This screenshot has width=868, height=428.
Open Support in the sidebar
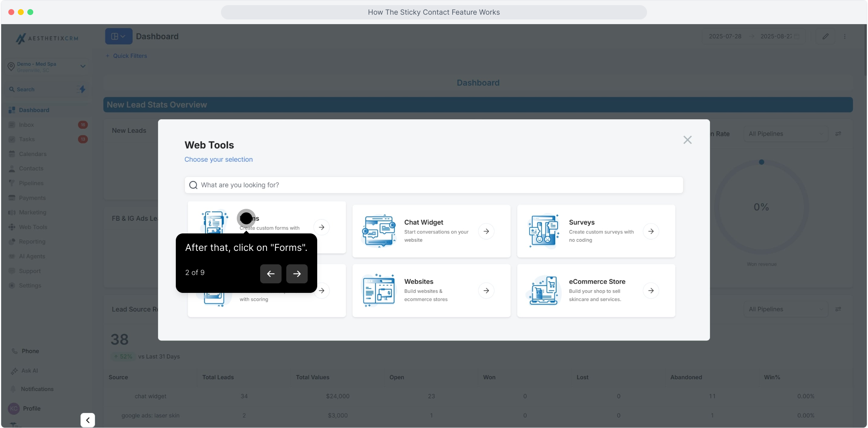pos(48,271)
